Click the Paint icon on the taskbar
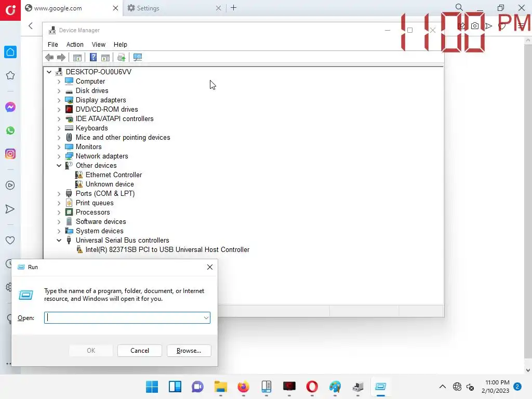The width and height of the screenshot is (532, 399). (x=335, y=387)
